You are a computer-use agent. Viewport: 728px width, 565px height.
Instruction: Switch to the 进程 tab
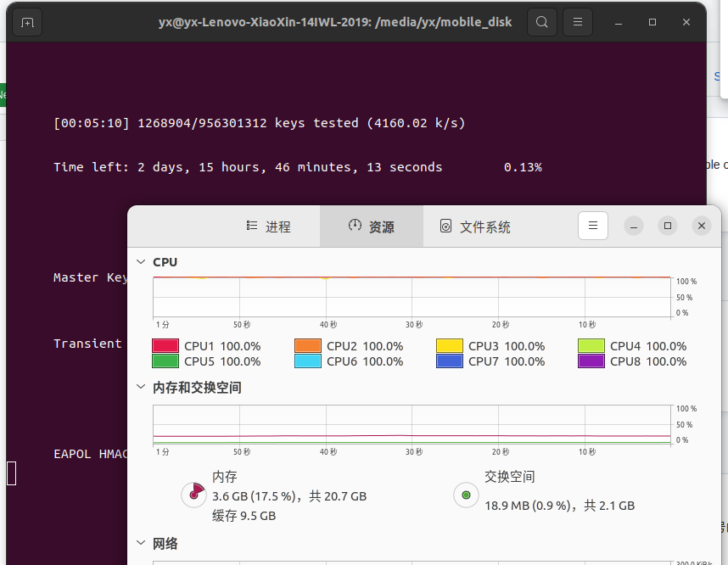tap(268, 227)
